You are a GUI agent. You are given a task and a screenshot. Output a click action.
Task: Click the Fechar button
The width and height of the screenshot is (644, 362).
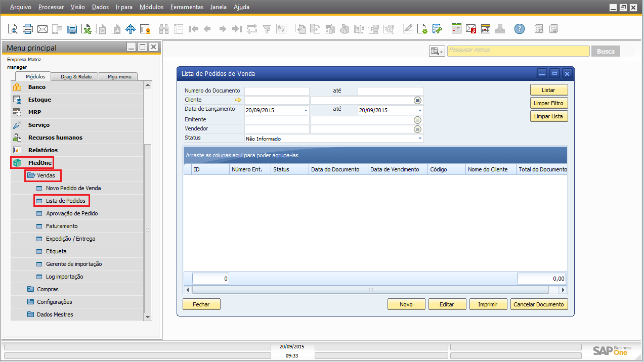tap(201, 304)
